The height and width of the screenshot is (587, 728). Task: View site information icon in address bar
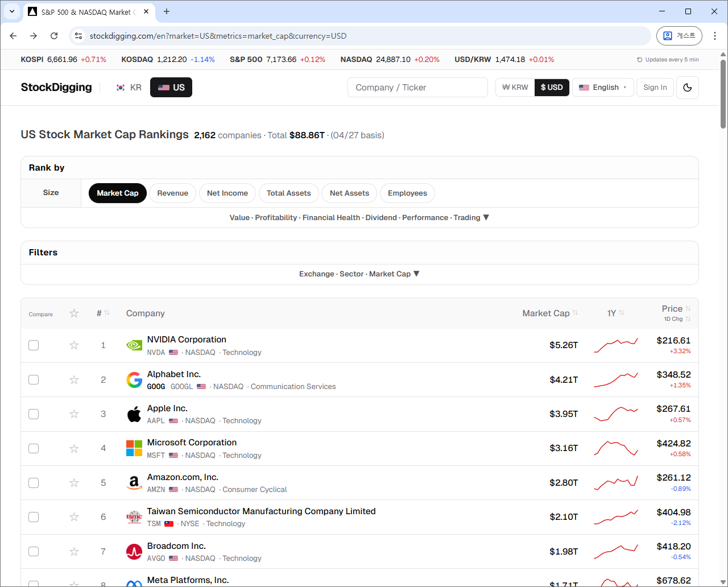click(78, 36)
